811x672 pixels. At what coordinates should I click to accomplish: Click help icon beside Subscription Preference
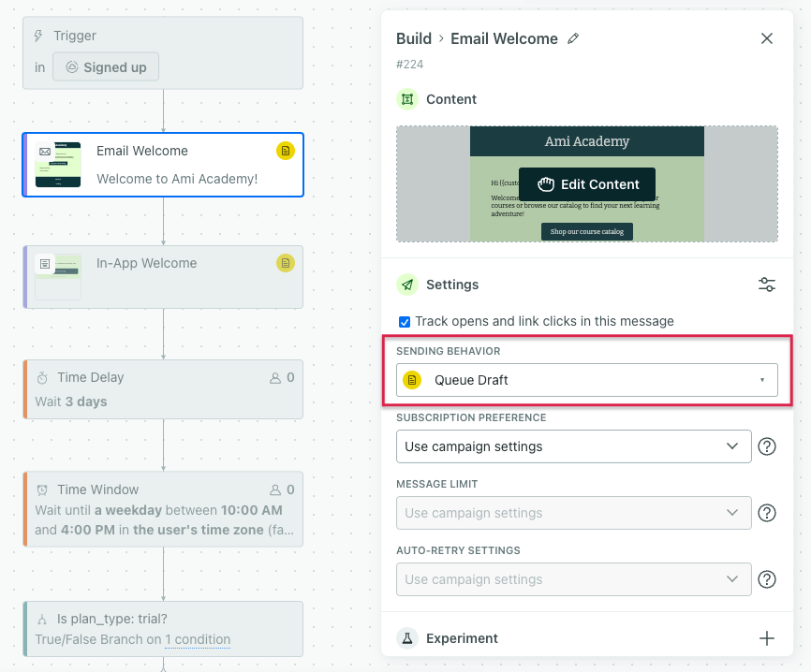pyautogui.click(x=766, y=446)
